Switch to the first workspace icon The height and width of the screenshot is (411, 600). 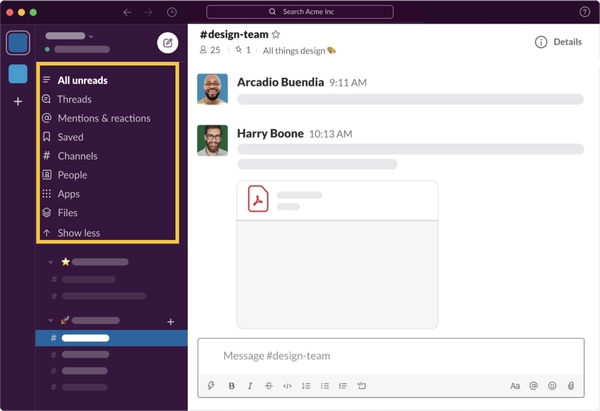(18, 43)
